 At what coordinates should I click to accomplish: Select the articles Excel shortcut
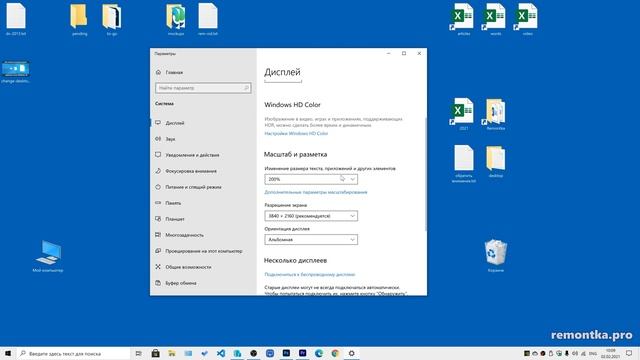point(463,19)
